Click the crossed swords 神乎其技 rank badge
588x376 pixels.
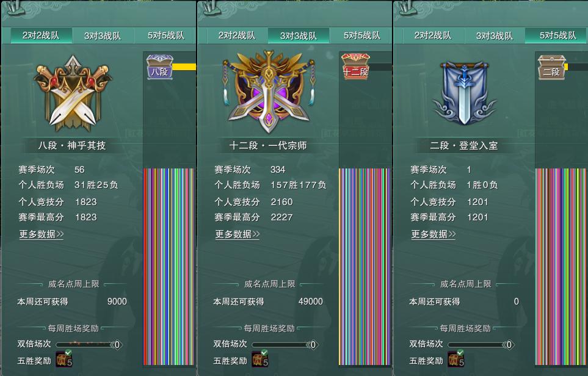pos(73,93)
